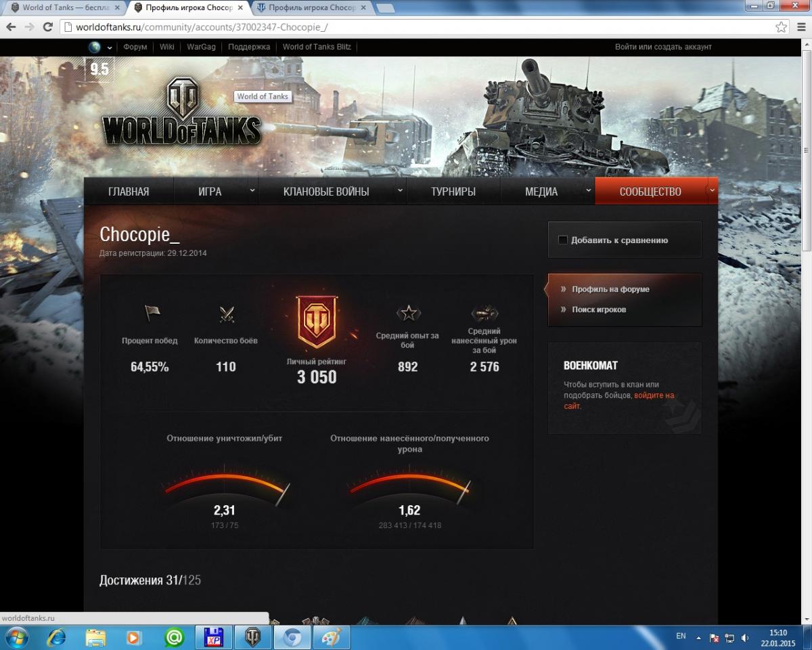Open the Windows Start menu
Viewport: 812px width, 650px height.
16,637
